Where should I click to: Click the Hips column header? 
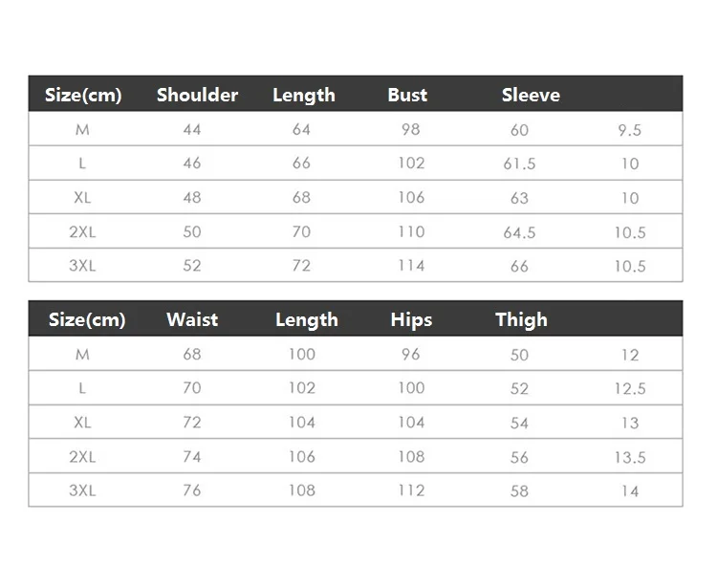411,319
